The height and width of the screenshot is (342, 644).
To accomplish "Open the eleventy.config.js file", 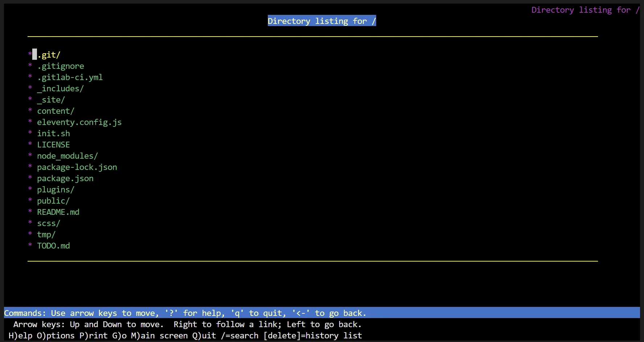I will click(79, 122).
